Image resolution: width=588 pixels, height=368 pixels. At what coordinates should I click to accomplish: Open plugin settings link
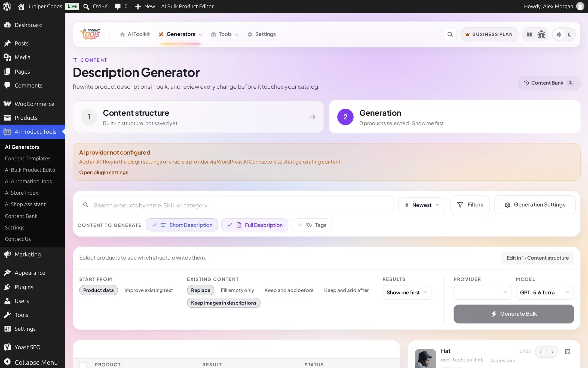(103, 172)
